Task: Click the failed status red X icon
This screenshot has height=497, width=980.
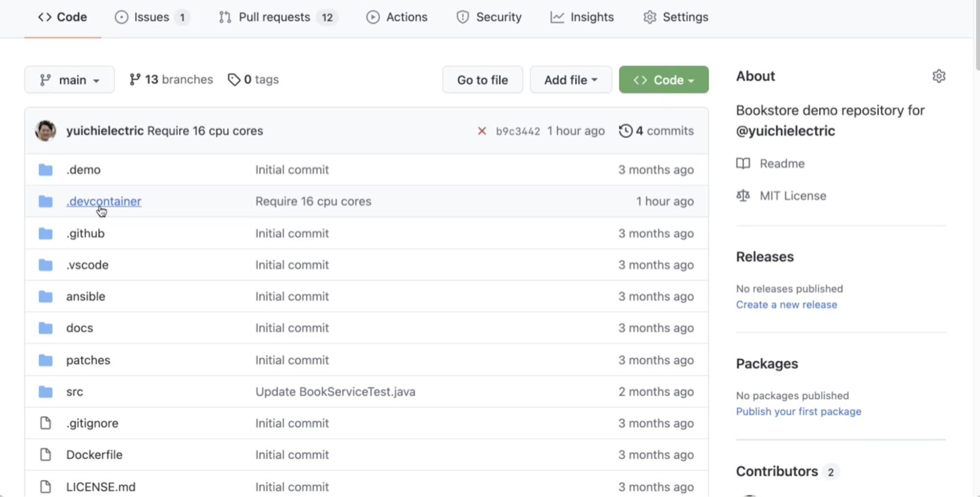Action: coord(481,131)
